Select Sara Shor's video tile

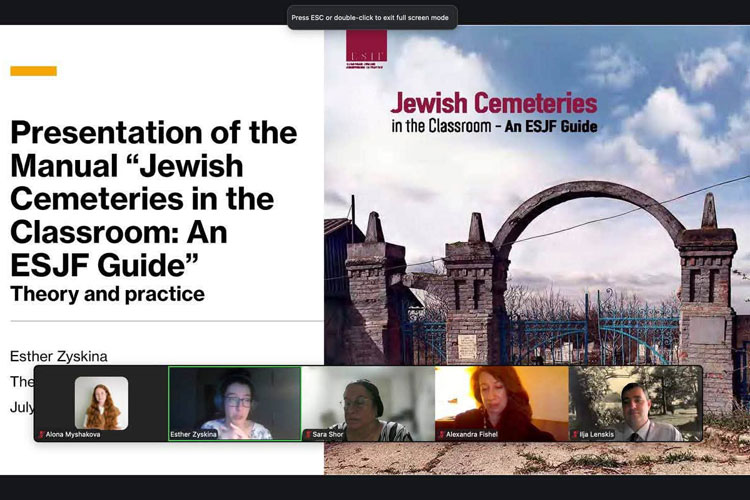coord(368,403)
